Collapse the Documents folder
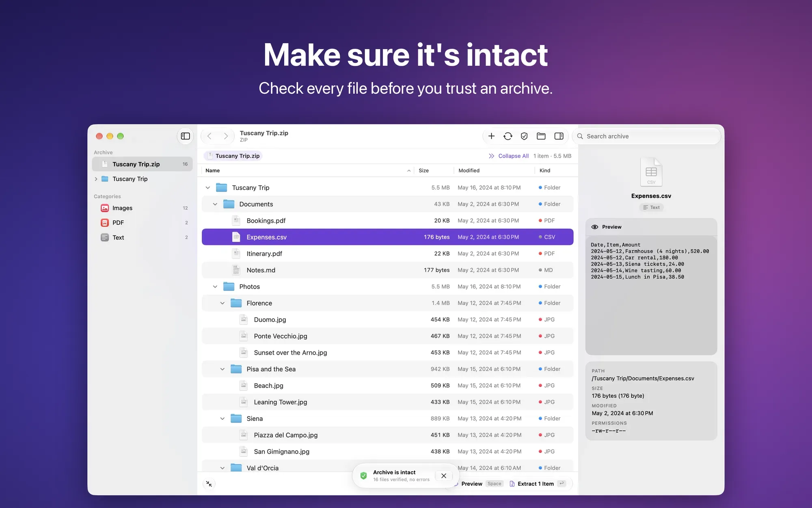Screen dimensions: 812x508 click(x=215, y=204)
